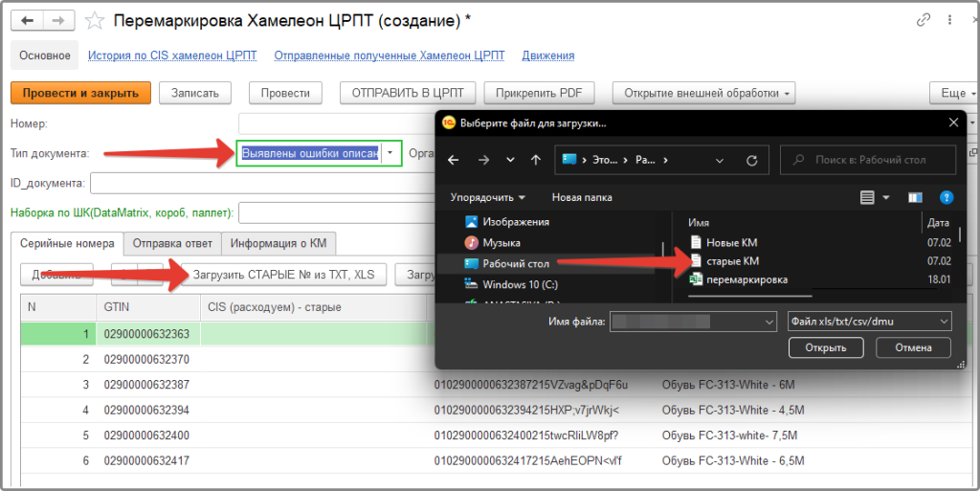Viewport: 980px width, 491px height.
Task: Click the ID_документа input field
Action: click(x=262, y=184)
